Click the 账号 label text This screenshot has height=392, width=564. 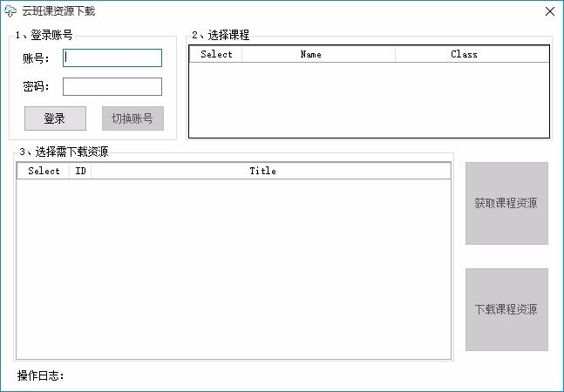coord(36,58)
